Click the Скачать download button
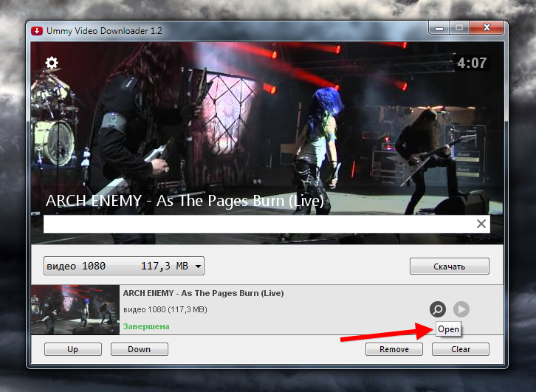536x392 pixels. (x=450, y=267)
